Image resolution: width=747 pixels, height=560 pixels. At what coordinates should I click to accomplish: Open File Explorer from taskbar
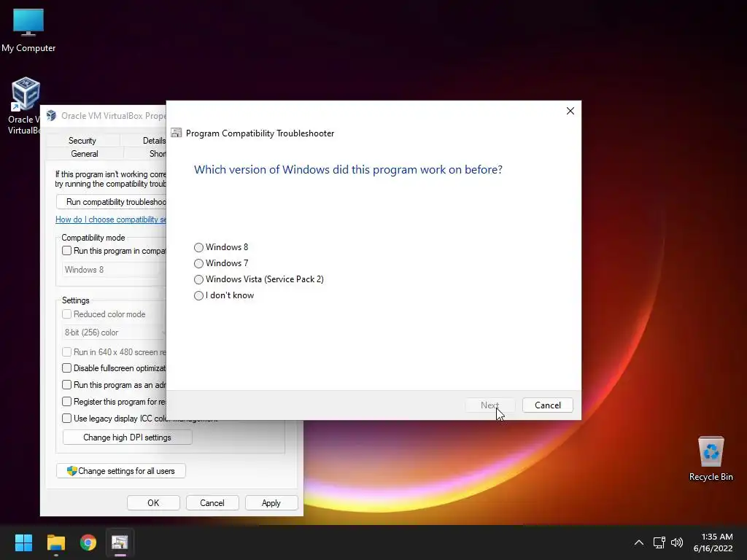click(x=55, y=542)
